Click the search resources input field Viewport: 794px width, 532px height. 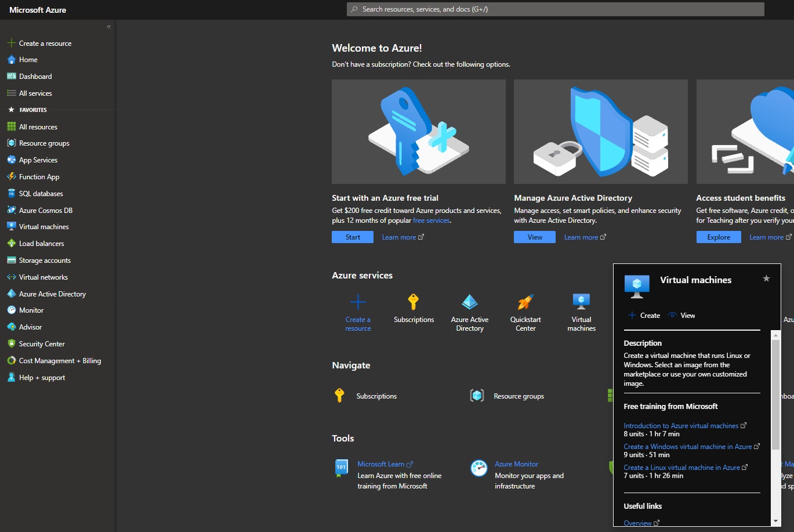point(555,9)
